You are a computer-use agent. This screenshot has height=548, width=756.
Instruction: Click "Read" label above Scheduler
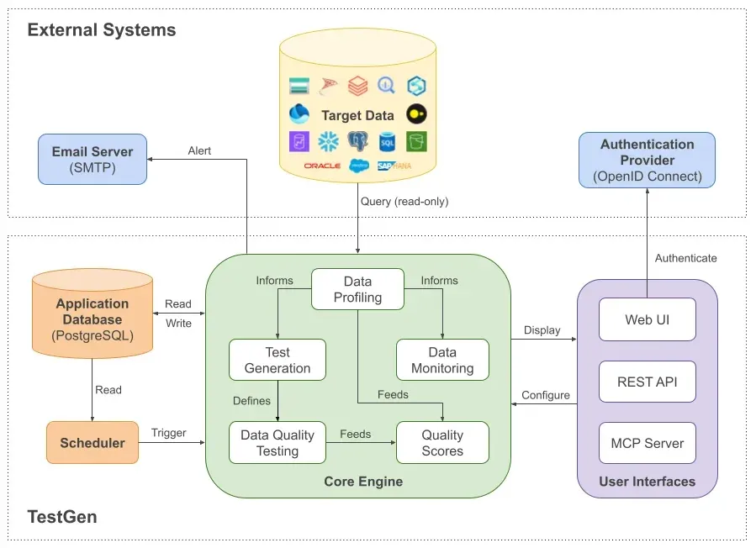108,390
